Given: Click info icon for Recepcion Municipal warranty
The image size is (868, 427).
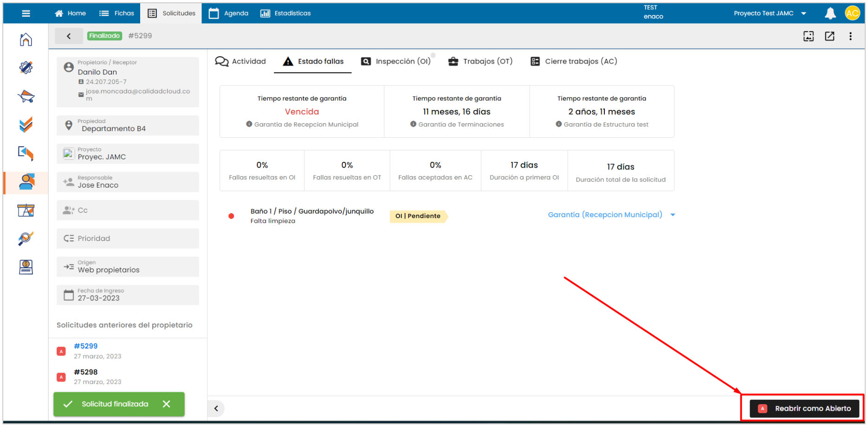Looking at the screenshot, I should click(249, 124).
